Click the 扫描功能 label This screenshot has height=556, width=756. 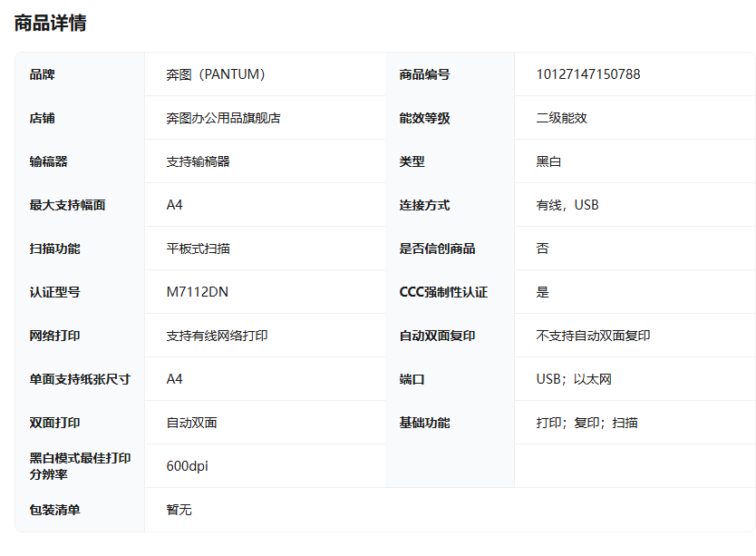point(54,249)
